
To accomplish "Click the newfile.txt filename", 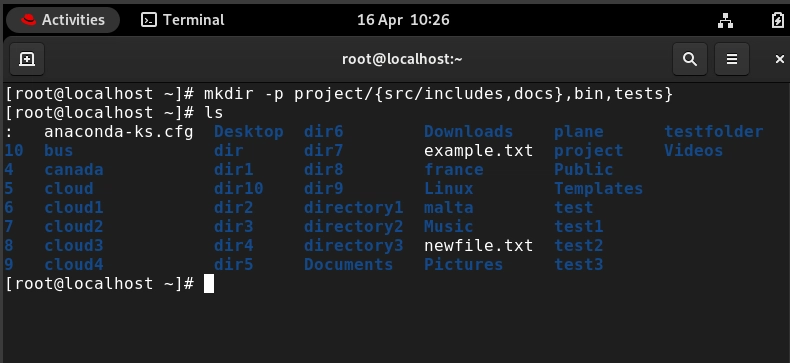I will click(x=479, y=246).
